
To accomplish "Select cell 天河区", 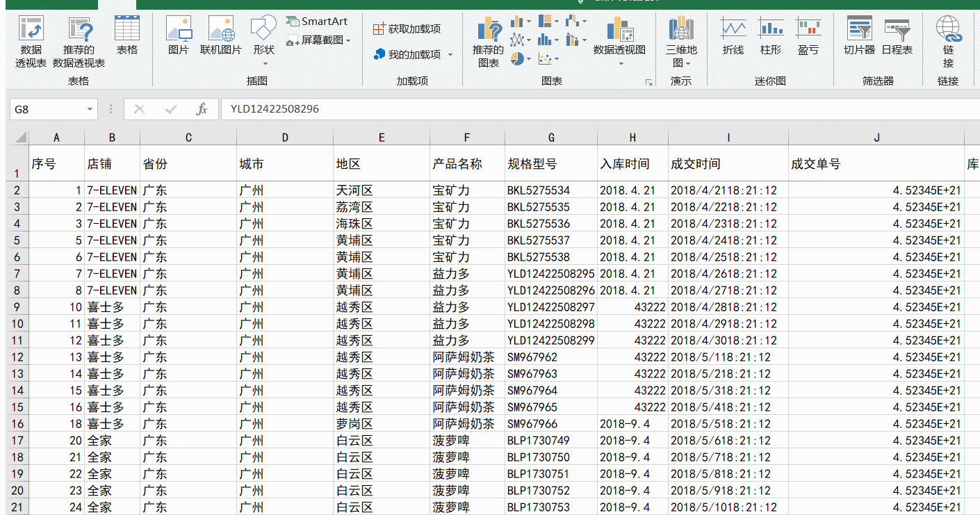I will click(x=382, y=190).
